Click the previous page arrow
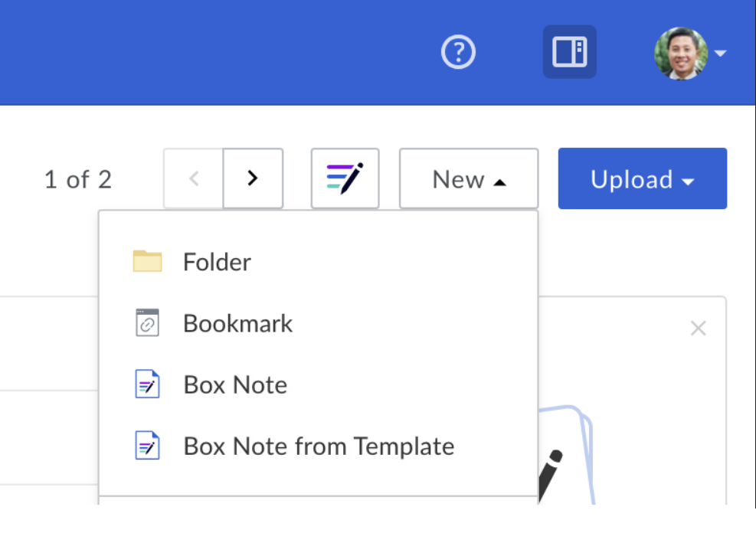The width and height of the screenshot is (756, 556). click(192, 178)
